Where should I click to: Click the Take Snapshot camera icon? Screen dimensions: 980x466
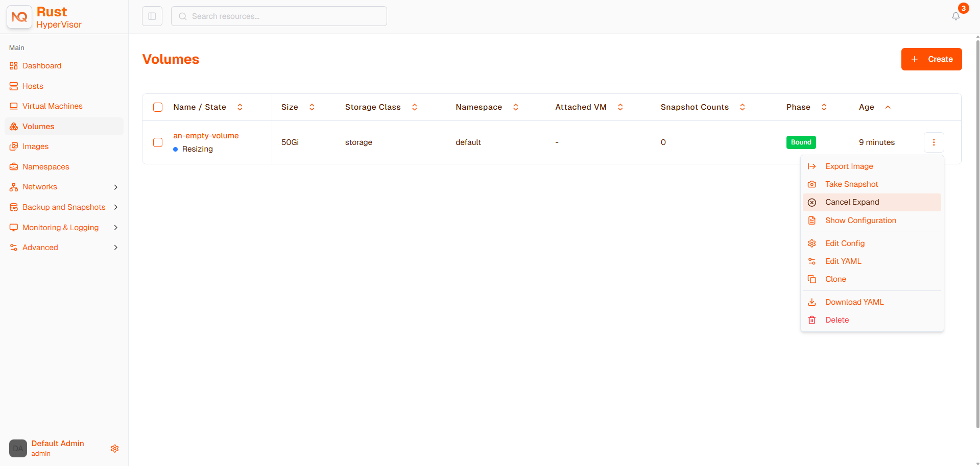click(812, 184)
